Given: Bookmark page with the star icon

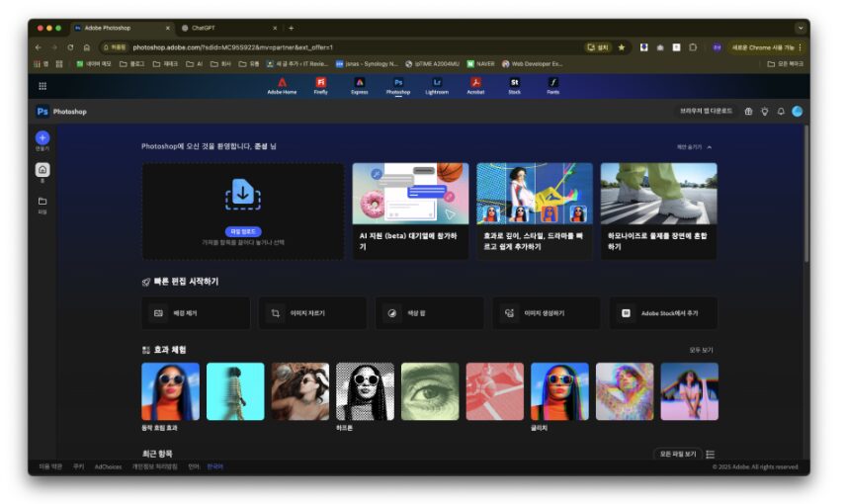Looking at the screenshot, I should coord(622,46).
